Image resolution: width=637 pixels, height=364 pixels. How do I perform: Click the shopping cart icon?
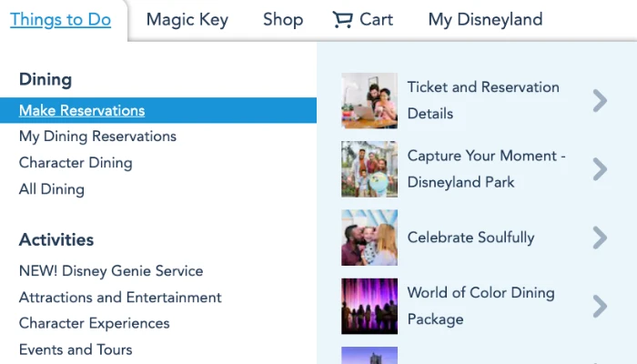point(342,19)
